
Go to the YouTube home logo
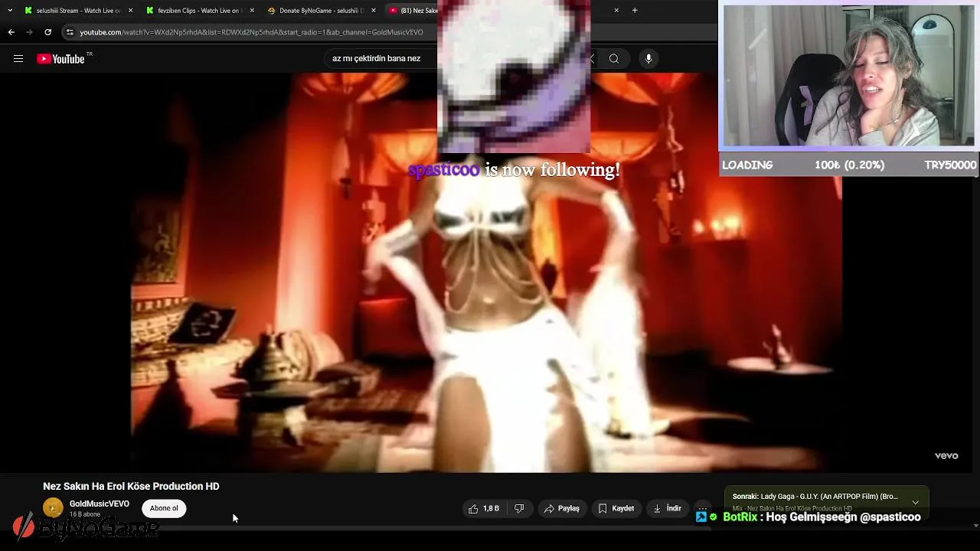pyautogui.click(x=61, y=59)
